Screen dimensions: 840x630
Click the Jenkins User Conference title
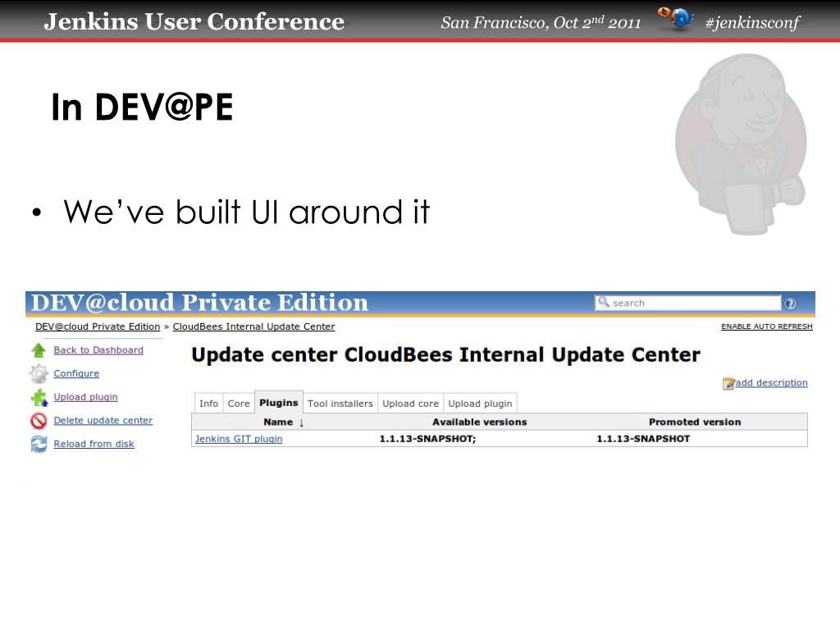point(194,21)
